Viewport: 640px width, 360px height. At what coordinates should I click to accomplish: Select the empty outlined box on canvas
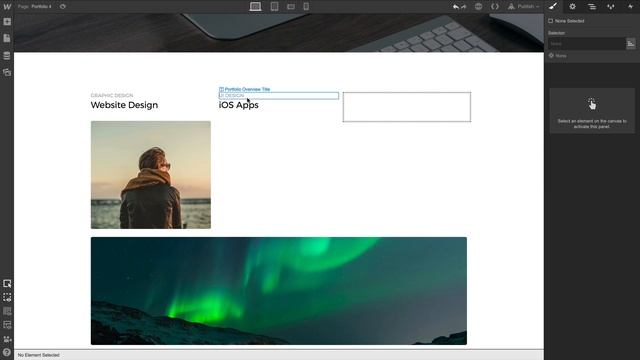407,107
